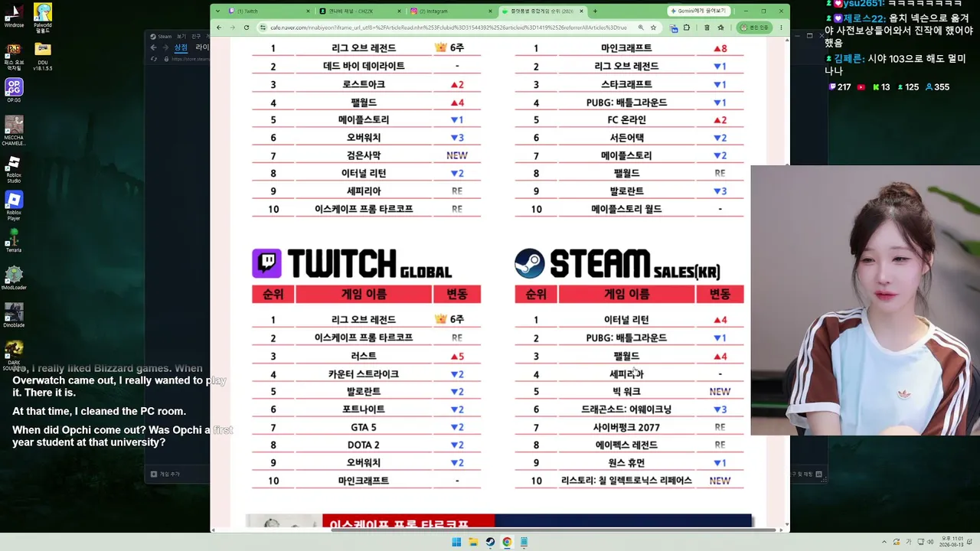
Task: Select the active game ranking tab
Action: [541, 11]
